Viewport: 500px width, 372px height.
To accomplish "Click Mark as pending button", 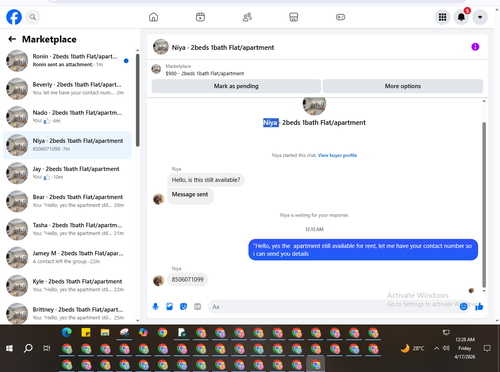I will (236, 86).
